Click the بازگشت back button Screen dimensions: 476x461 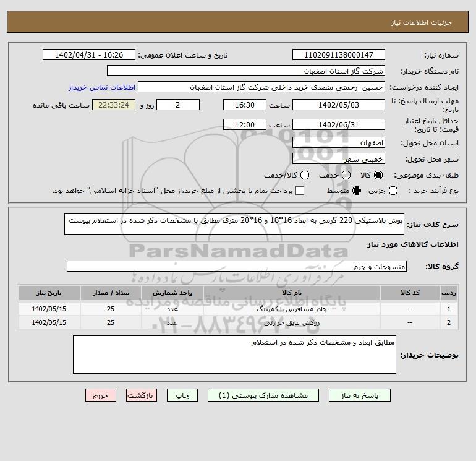click(x=142, y=395)
